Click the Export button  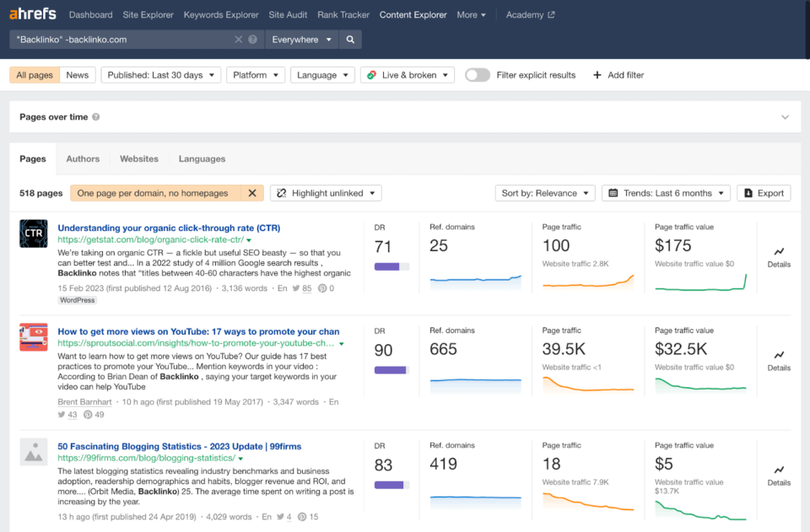764,193
